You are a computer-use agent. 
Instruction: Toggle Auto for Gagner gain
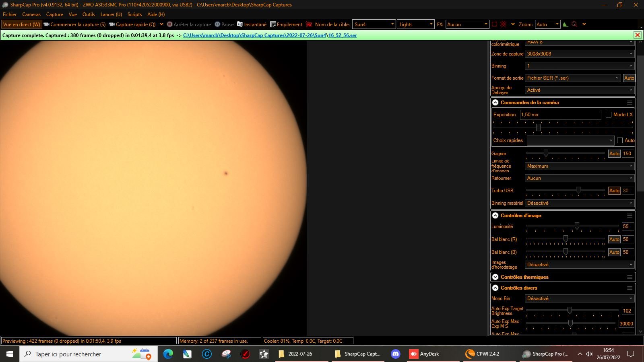point(614,154)
